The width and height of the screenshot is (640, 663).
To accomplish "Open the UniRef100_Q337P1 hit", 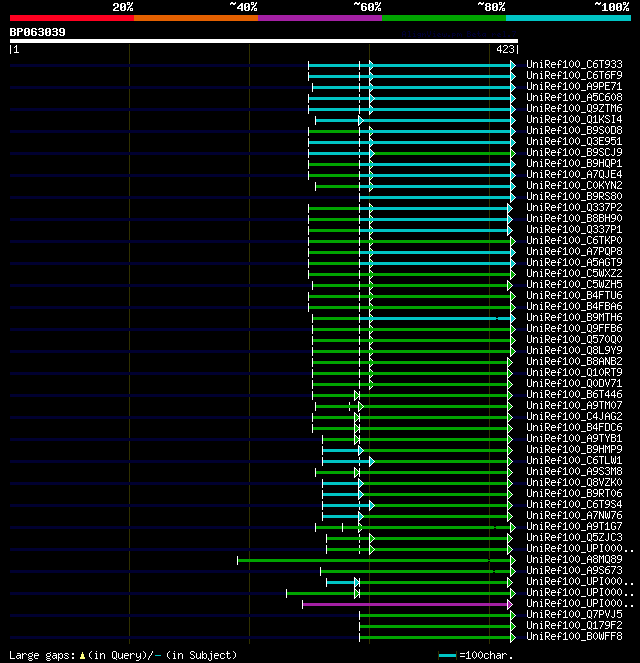I will tap(574, 229).
